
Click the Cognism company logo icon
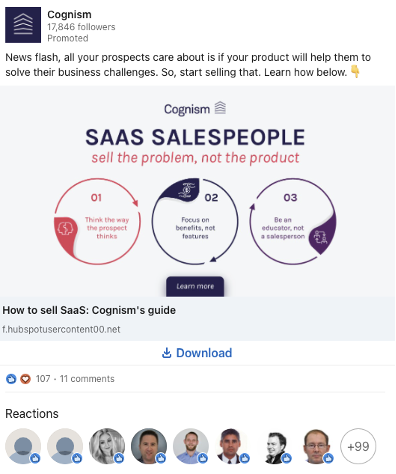(x=23, y=25)
